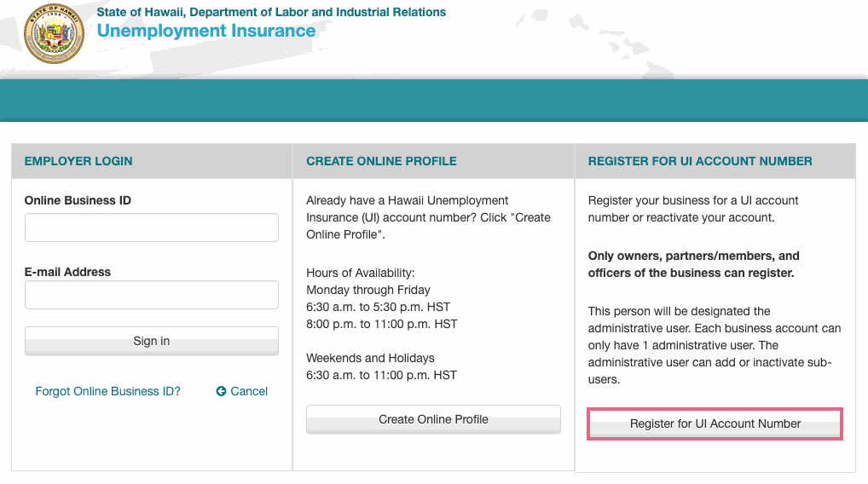Click the Create Online Profile button
Screen dimensions: 868x484
433,419
